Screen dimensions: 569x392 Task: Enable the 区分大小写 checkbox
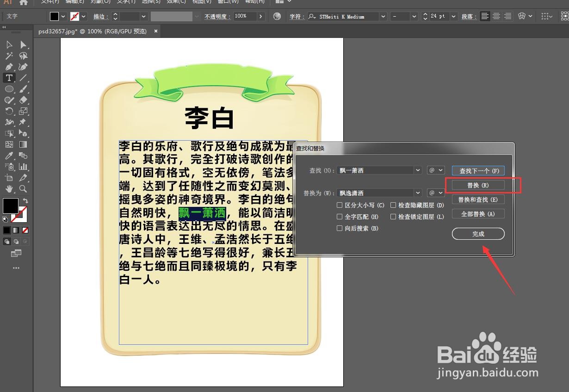tap(340, 205)
